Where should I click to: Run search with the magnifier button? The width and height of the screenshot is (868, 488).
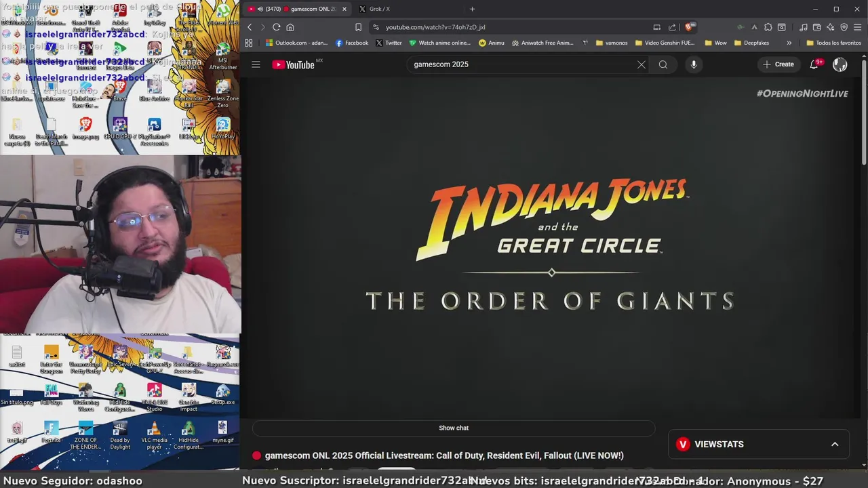[x=663, y=64]
